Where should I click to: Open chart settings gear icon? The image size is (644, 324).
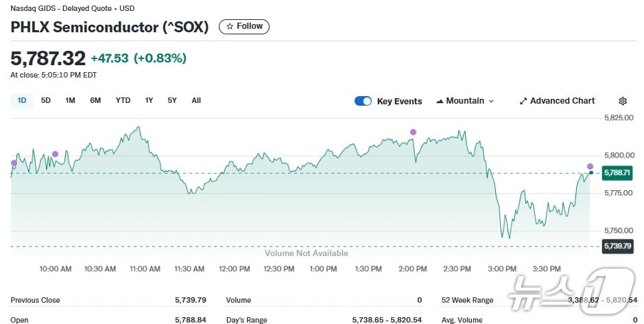point(623,101)
